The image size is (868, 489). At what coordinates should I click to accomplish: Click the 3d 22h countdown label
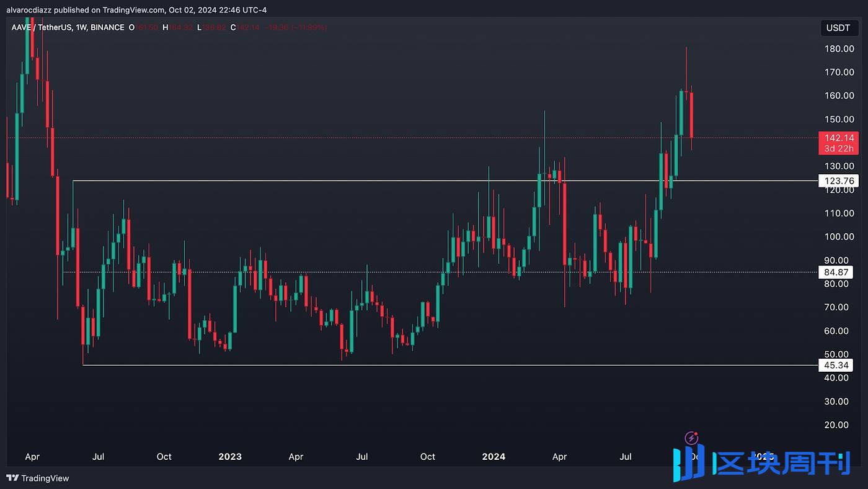[x=838, y=148]
